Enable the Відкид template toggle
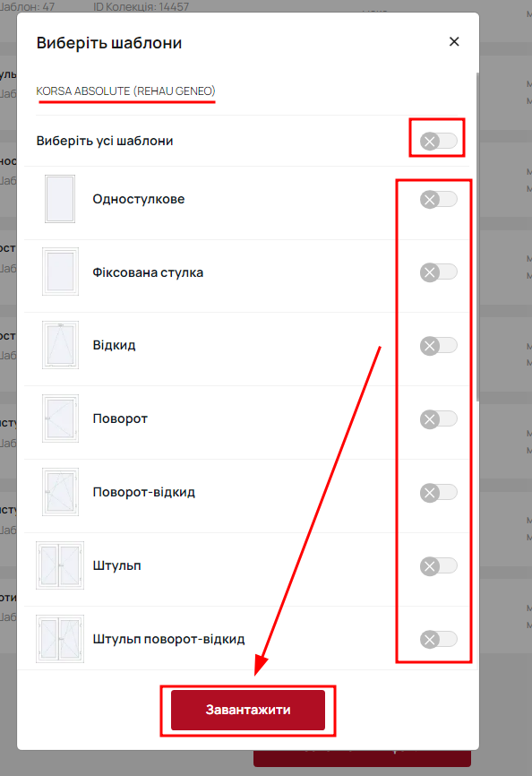 click(439, 346)
